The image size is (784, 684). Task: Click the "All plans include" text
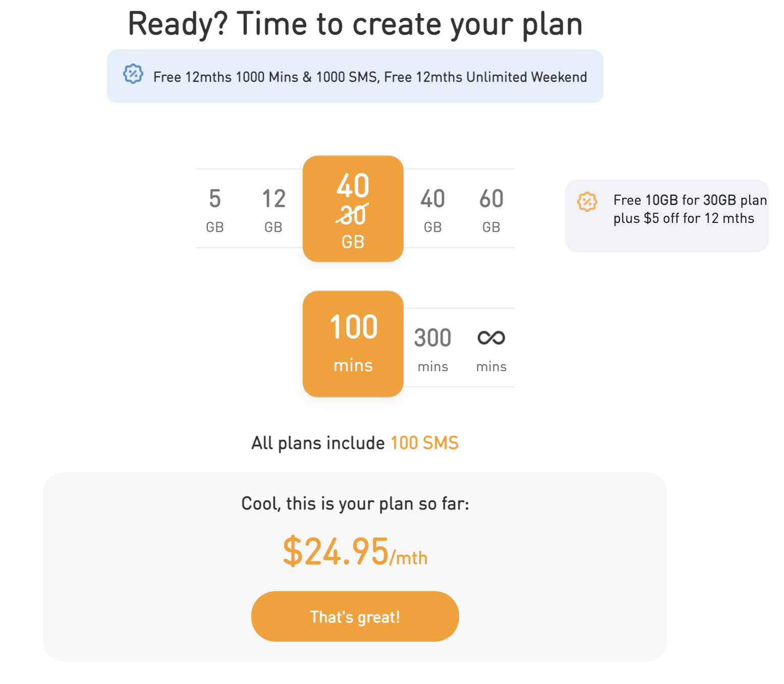click(x=318, y=443)
